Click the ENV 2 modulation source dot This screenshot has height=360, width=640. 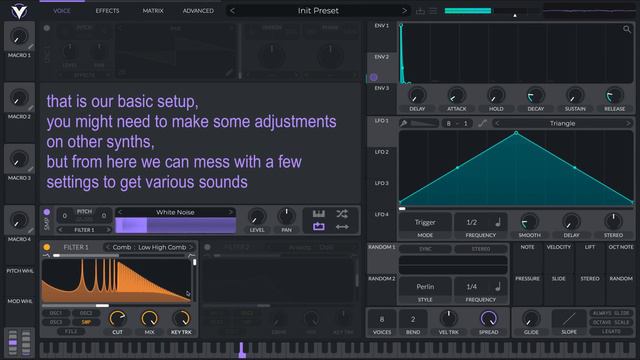[373, 77]
